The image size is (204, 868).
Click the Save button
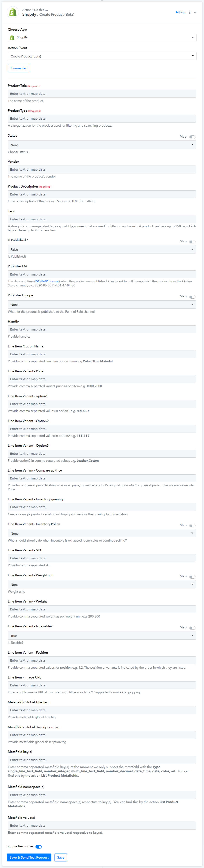pos(61,858)
